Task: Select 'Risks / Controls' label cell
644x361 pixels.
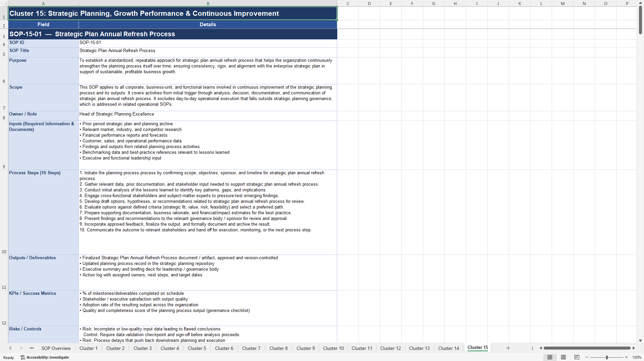Action: coord(43,334)
